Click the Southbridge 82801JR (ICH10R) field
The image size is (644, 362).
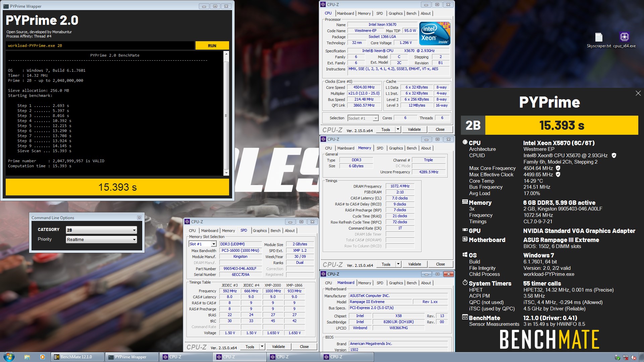click(x=398, y=322)
